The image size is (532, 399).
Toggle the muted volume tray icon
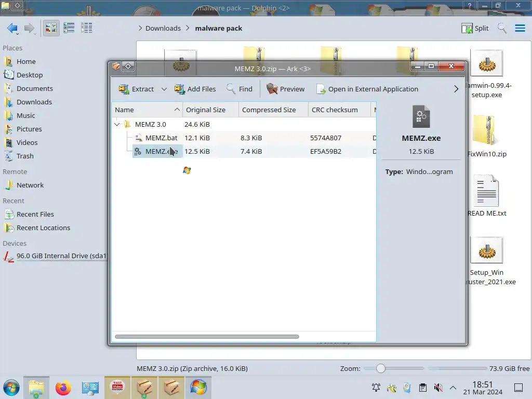point(438,388)
